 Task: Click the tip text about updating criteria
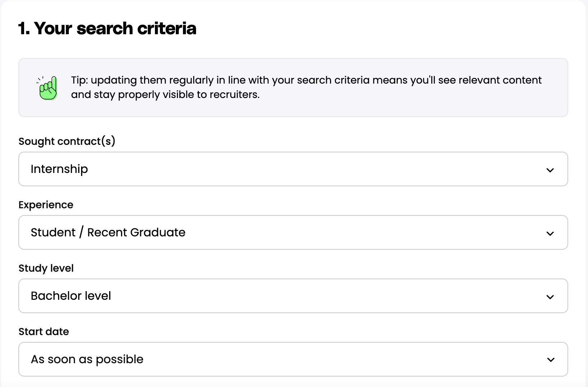click(x=306, y=80)
